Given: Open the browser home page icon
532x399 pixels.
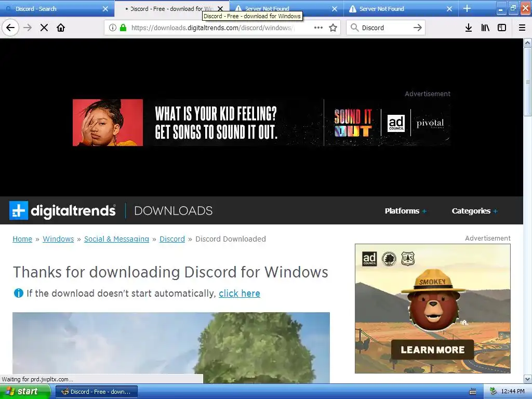Looking at the screenshot, I should click(61, 28).
